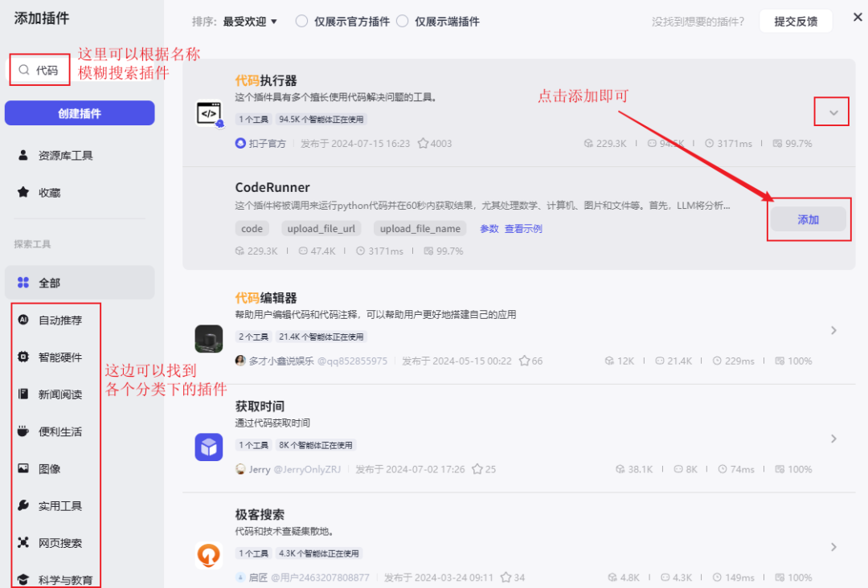The height and width of the screenshot is (588, 868).
Task: Open the 查看示例 link
Action: [x=523, y=229]
